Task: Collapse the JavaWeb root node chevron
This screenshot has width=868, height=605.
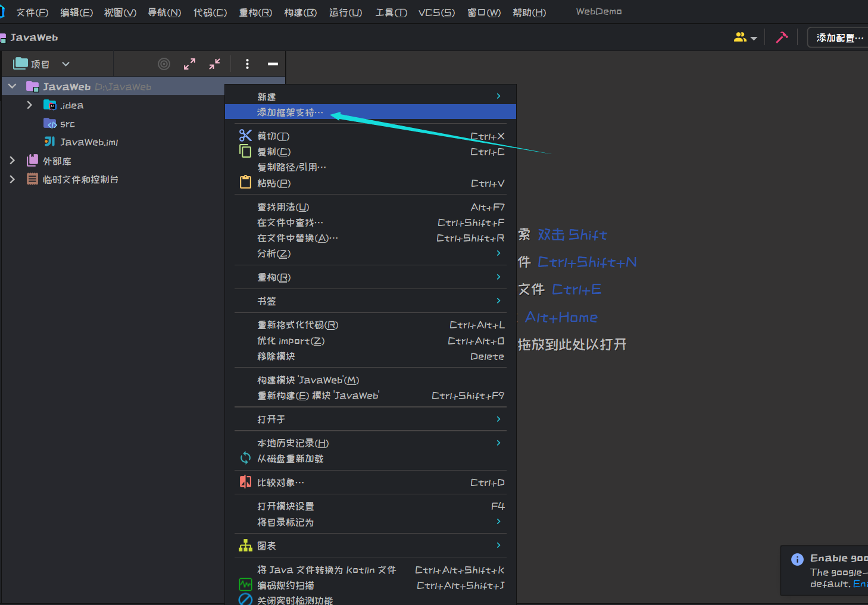Action: 12,86
